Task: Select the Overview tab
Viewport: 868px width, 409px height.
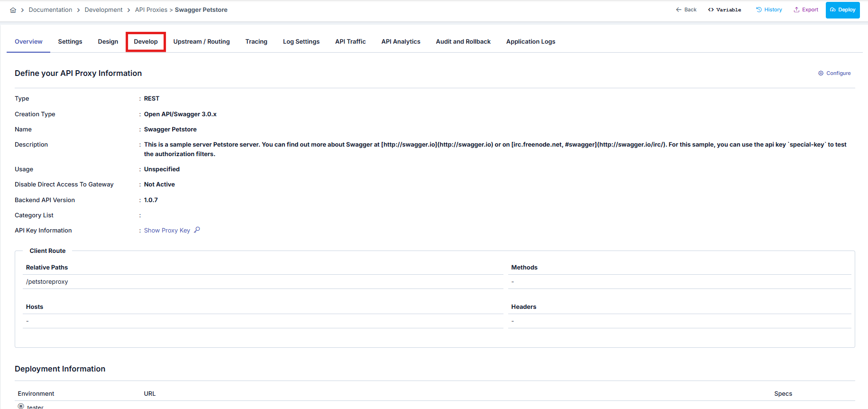Action: coord(28,42)
